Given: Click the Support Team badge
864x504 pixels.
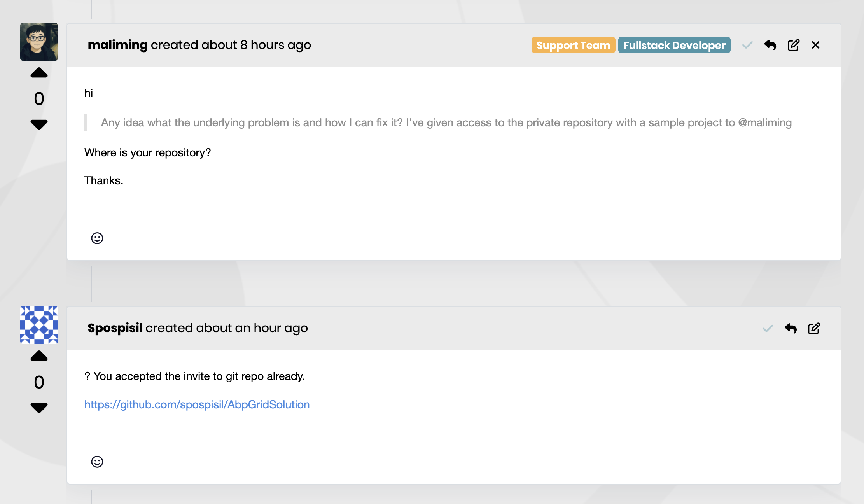Looking at the screenshot, I should [573, 45].
